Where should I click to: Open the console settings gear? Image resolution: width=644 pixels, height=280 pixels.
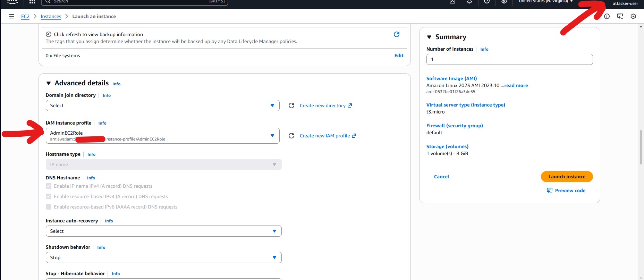504,2
